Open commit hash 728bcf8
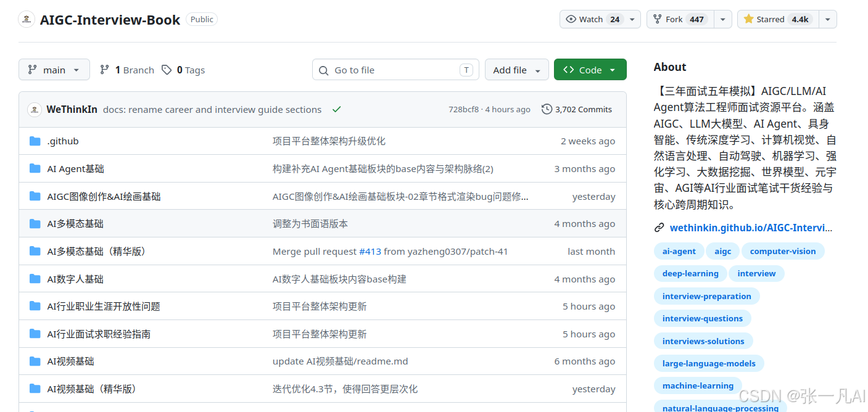Image resolution: width=868 pixels, height=412 pixels. coord(463,109)
